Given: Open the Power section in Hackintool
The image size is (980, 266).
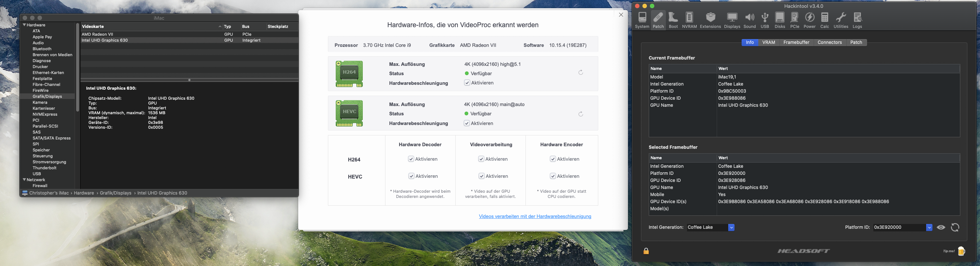Looking at the screenshot, I should tap(810, 20).
